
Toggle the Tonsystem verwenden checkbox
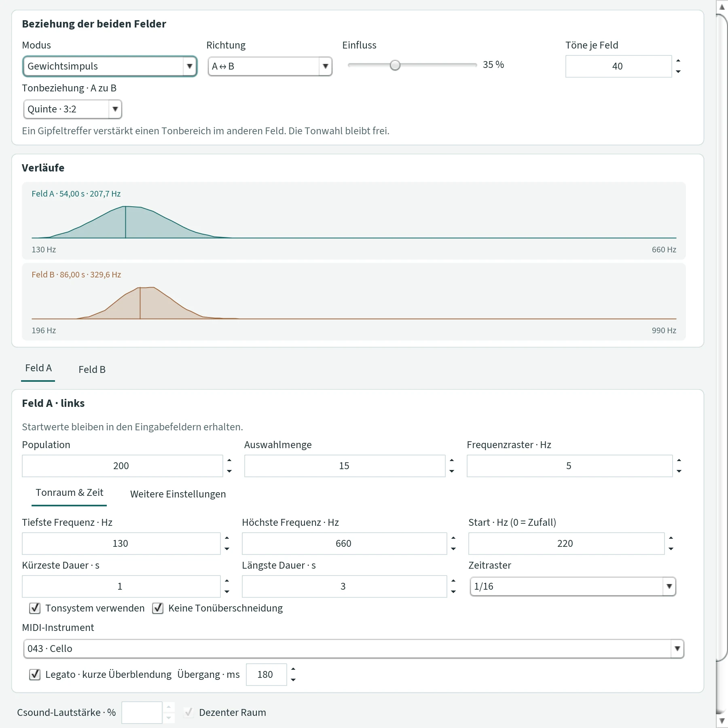(35, 608)
